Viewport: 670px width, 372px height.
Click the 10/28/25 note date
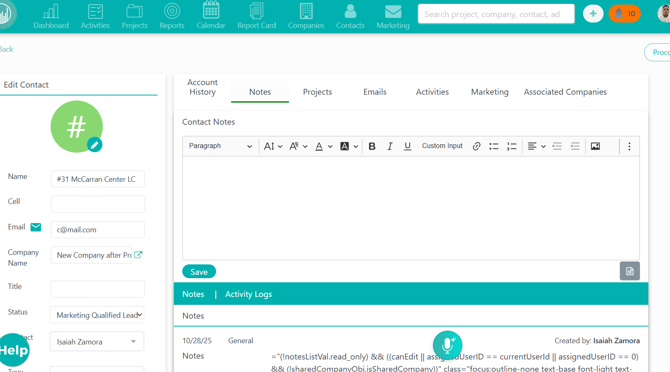click(197, 340)
